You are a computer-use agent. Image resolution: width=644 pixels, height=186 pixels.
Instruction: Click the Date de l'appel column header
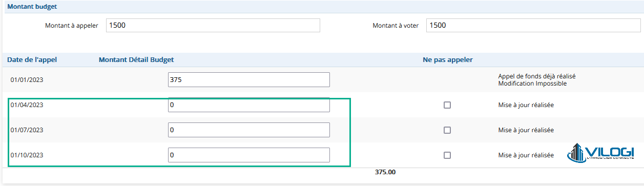(x=32, y=59)
